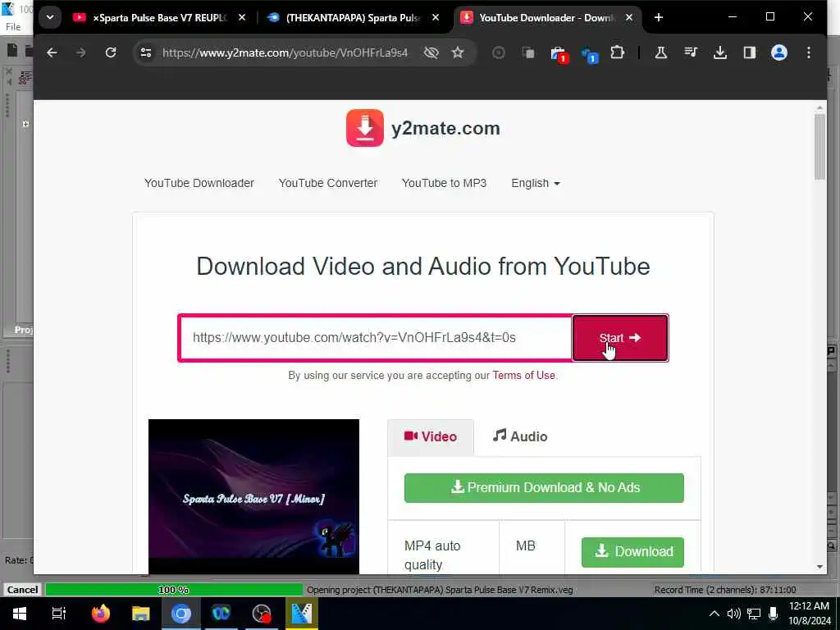Viewport: 840px width, 630px height.
Task: Open Chrome Labs flask icon
Action: point(661,52)
